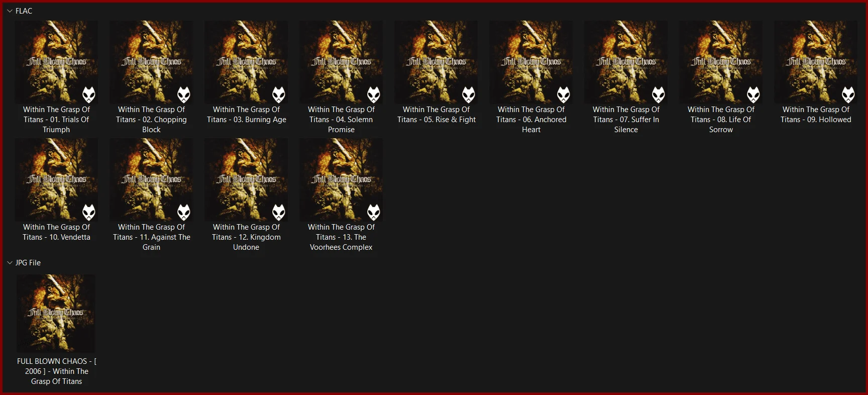The height and width of the screenshot is (395, 868).
Task: Collapse the JPG File group chevron
Action: click(10, 262)
